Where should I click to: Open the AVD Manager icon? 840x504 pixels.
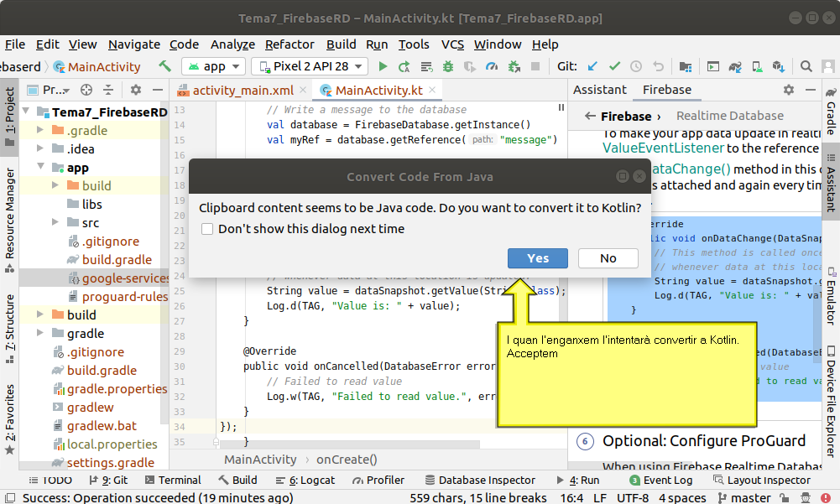(x=756, y=66)
